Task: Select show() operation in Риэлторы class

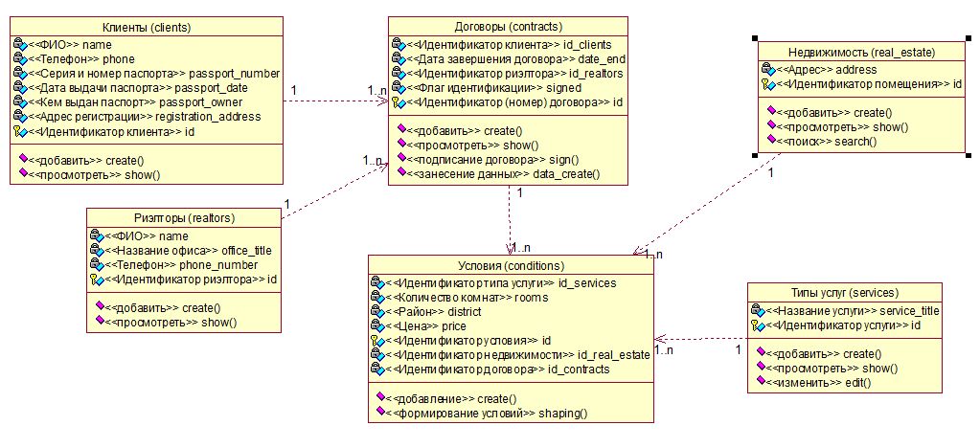Action: pyautogui.click(x=171, y=323)
